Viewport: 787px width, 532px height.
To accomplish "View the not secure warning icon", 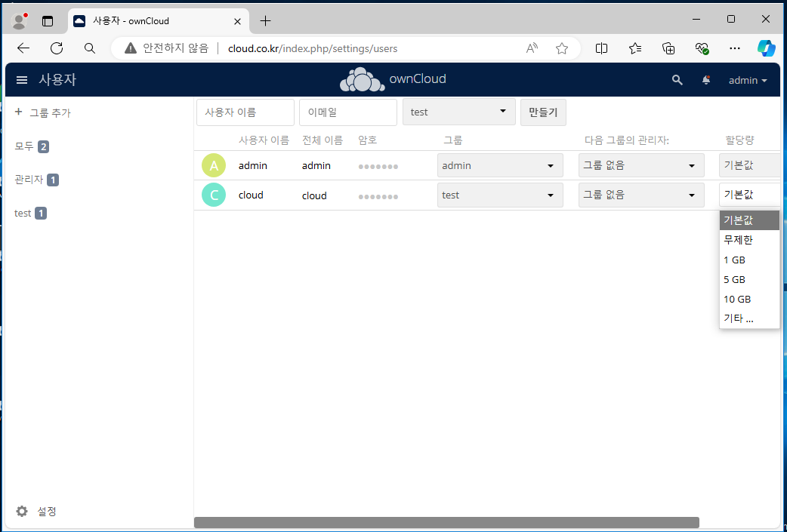I will click(131, 48).
